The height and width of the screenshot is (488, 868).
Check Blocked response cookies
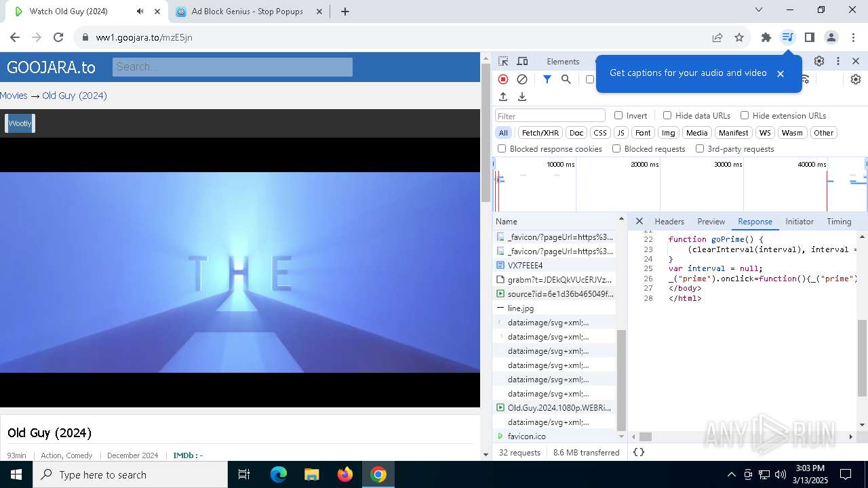click(502, 148)
